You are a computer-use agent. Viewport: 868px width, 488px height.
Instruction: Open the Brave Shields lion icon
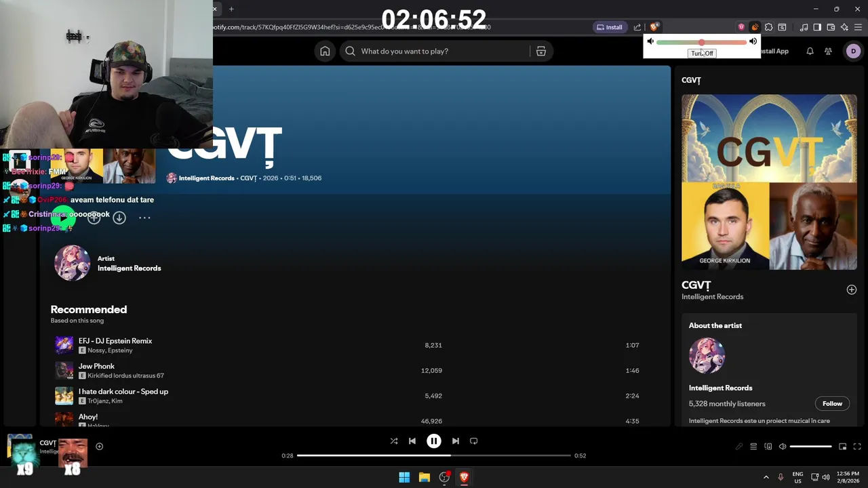(x=654, y=27)
